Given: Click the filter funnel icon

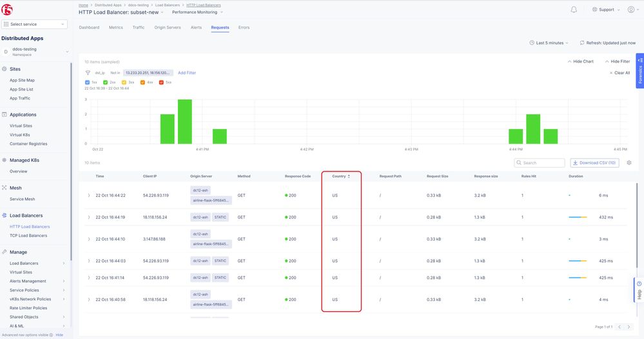Looking at the screenshot, I should [88, 73].
